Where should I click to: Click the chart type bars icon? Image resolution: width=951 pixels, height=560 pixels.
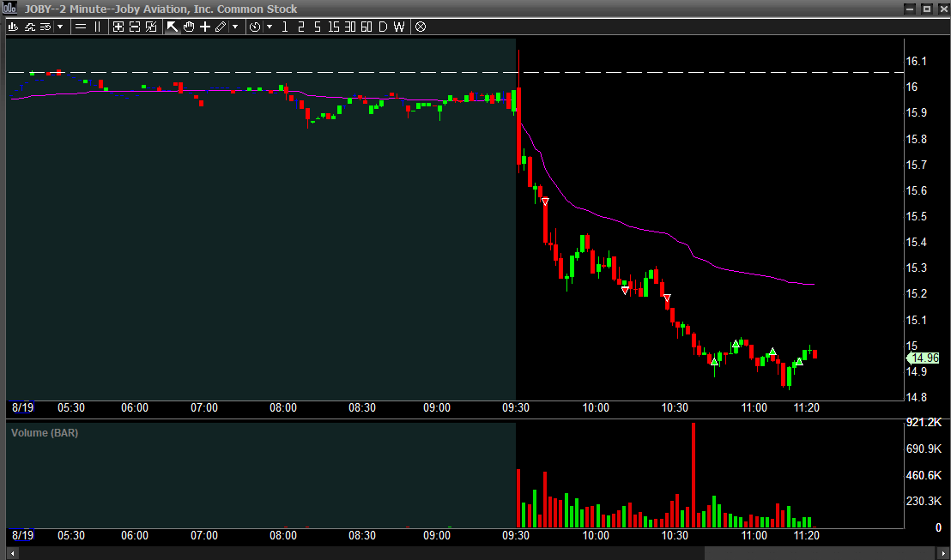[x=14, y=27]
